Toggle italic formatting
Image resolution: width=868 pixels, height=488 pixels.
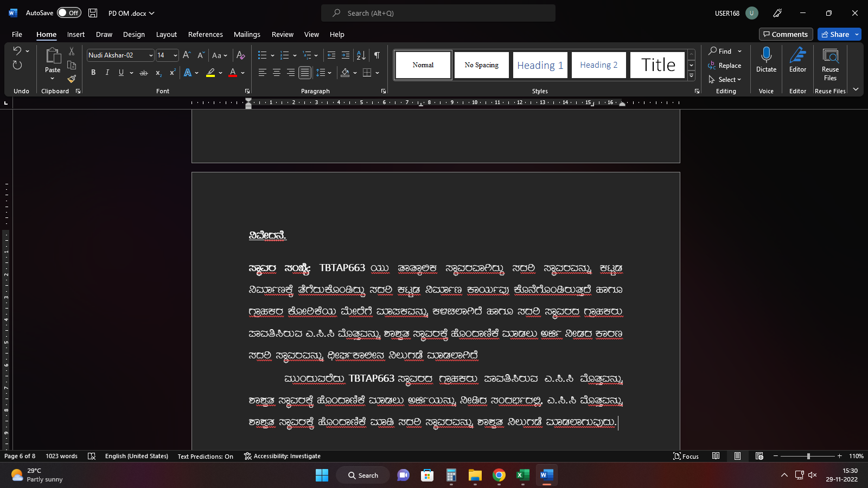pos(107,73)
